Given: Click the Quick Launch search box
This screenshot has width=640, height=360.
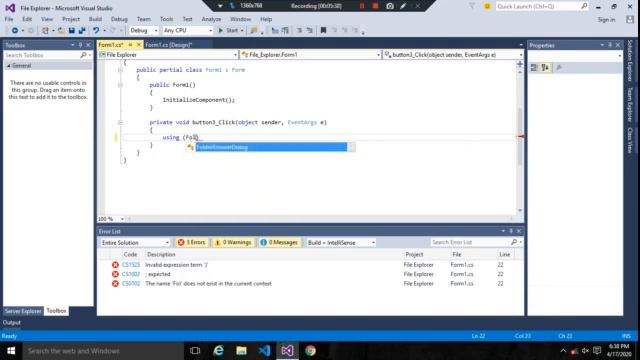Looking at the screenshot, I should click(x=542, y=6).
